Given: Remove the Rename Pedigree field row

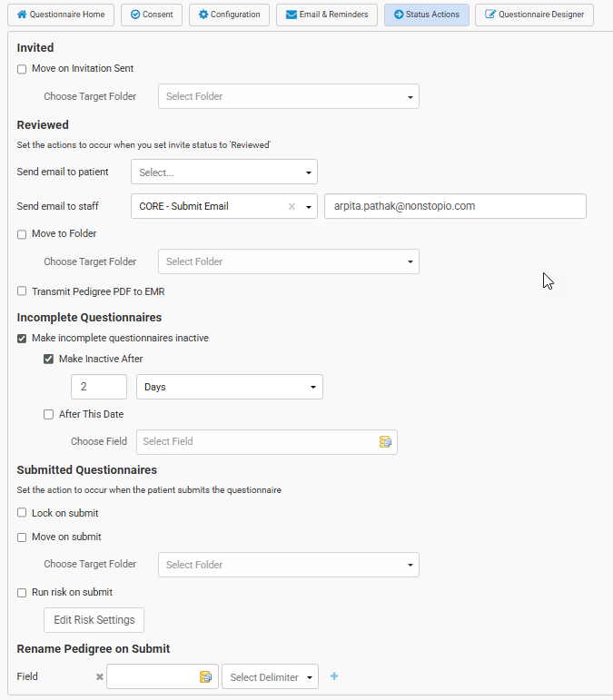Looking at the screenshot, I should 100,677.
